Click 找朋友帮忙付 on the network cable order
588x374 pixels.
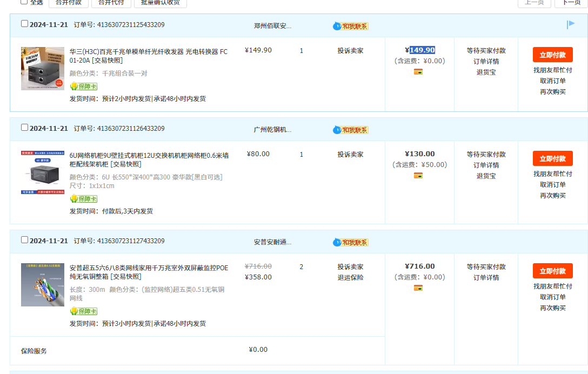click(x=552, y=286)
